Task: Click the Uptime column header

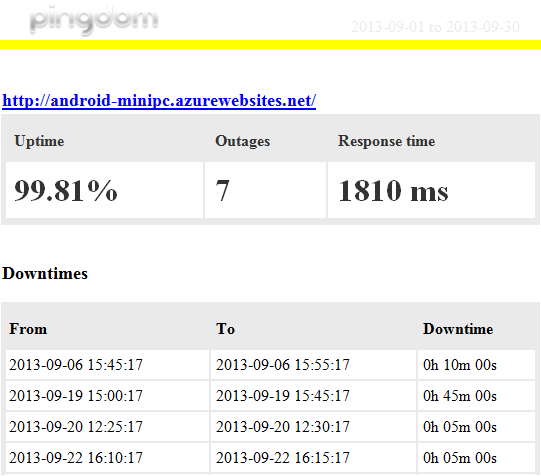Action: [39, 141]
